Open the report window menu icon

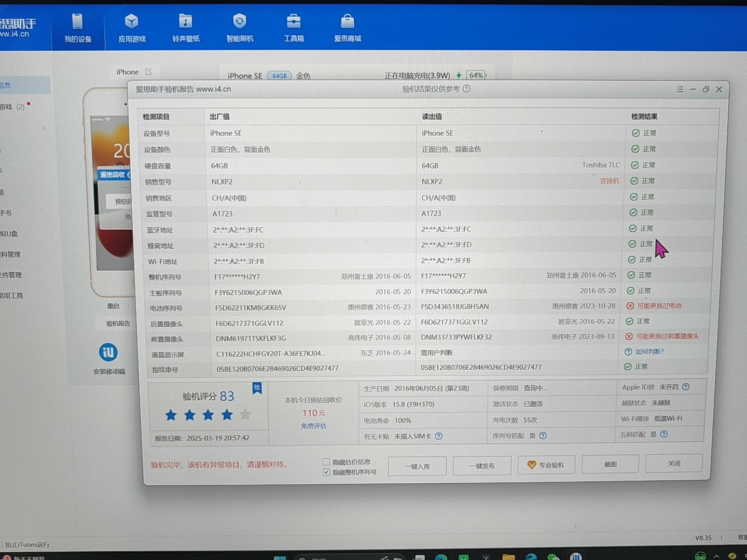coord(680,89)
